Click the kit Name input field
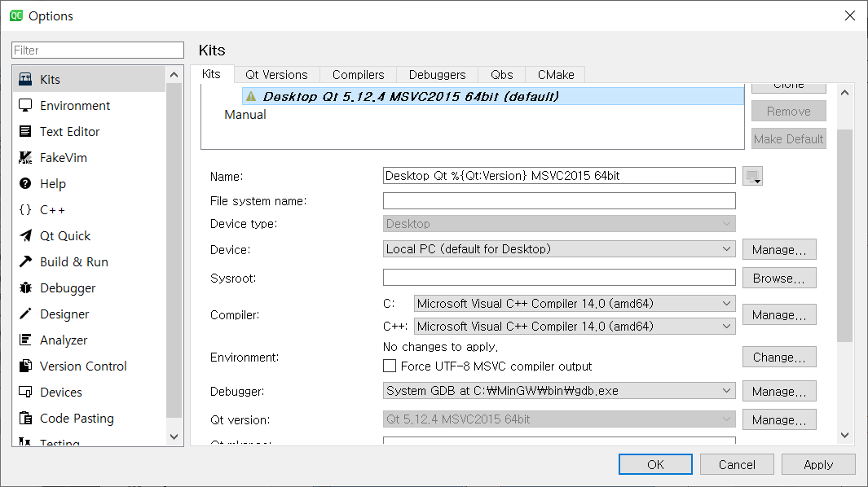This screenshot has width=868, height=487. pyautogui.click(x=559, y=175)
